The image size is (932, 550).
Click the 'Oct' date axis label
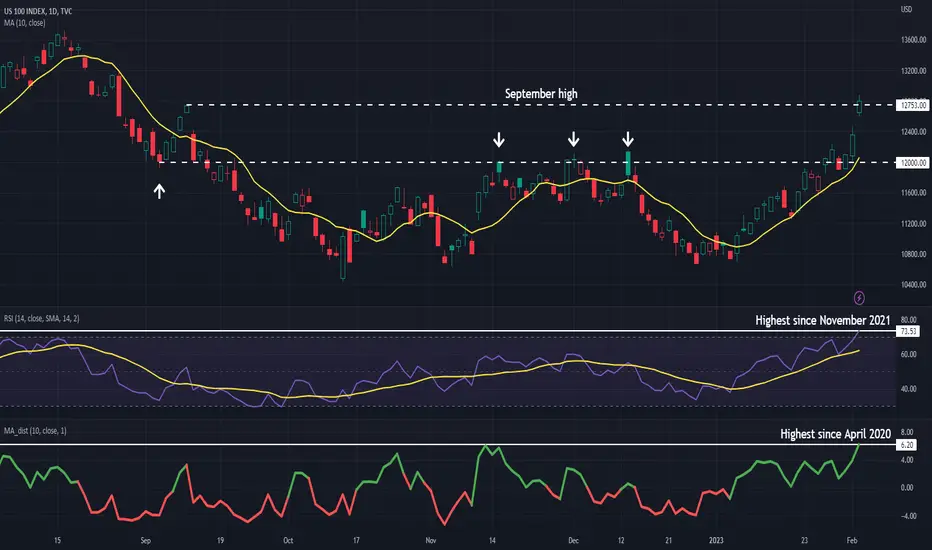coord(288,540)
